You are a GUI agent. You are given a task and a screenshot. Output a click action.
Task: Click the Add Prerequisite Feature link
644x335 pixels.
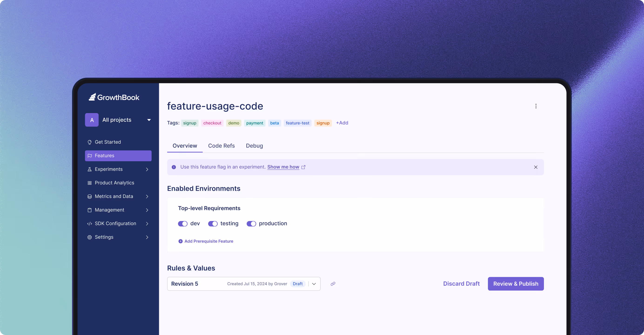[x=209, y=241]
